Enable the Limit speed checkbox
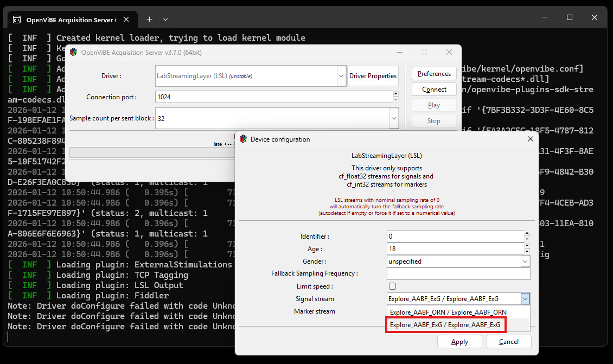 coord(393,286)
